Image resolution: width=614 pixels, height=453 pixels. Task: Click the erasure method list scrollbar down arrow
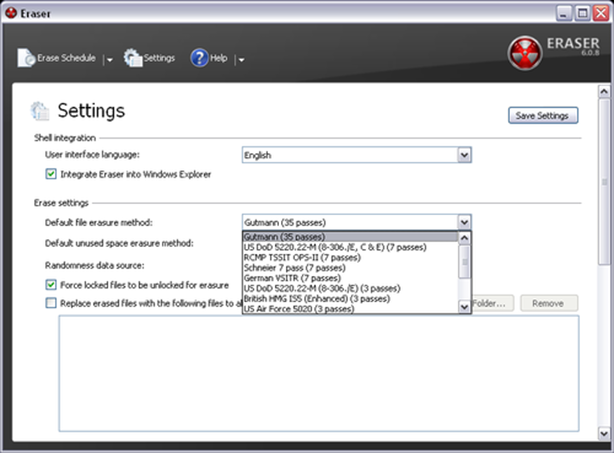click(x=464, y=308)
